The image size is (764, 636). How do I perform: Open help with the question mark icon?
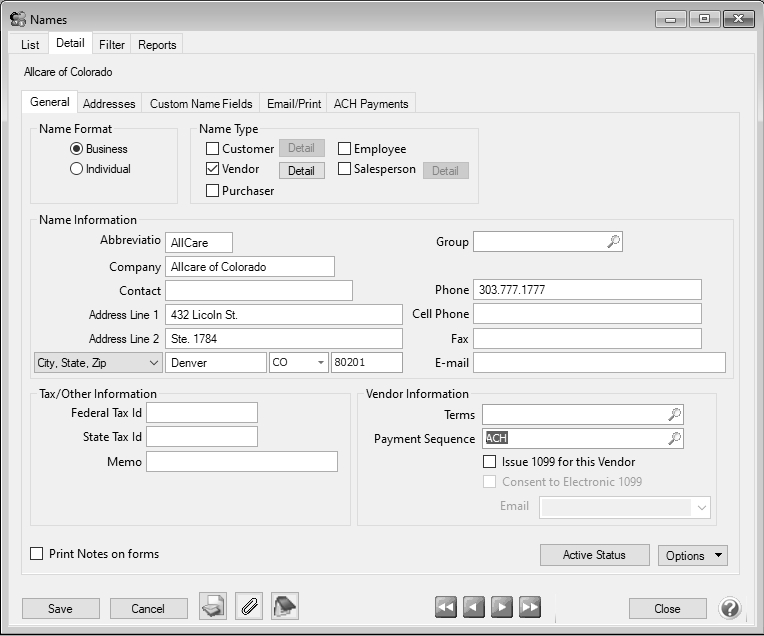[730, 608]
